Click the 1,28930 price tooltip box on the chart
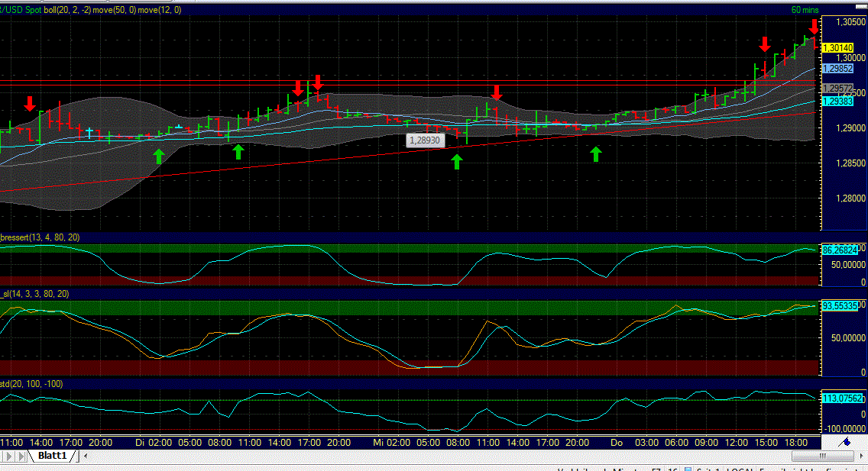This screenshot has height=471, width=868. [426, 140]
